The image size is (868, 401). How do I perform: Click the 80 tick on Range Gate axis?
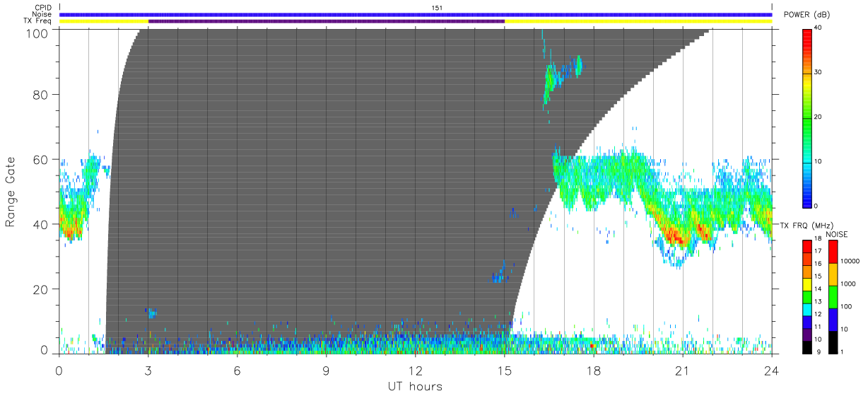(x=42, y=94)
